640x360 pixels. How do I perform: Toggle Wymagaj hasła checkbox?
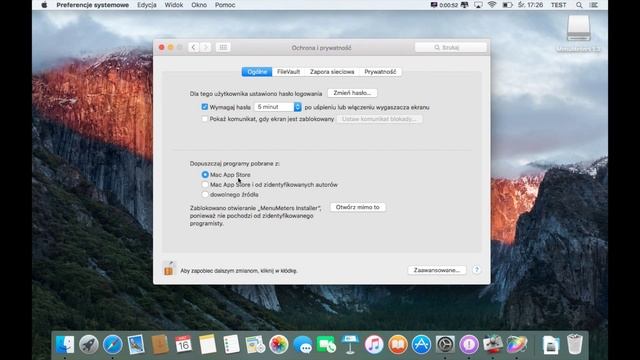pyautogui.click(x=204, y=107)
